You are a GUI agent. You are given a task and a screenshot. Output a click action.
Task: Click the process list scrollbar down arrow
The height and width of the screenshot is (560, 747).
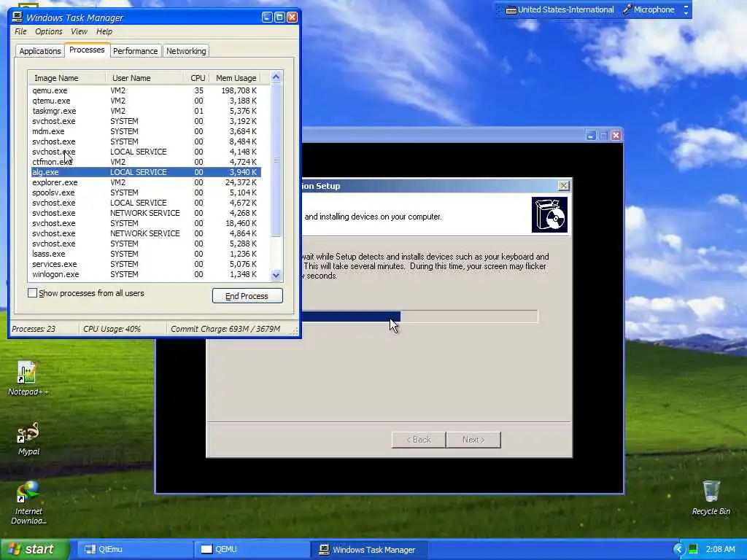coord(276,275)
